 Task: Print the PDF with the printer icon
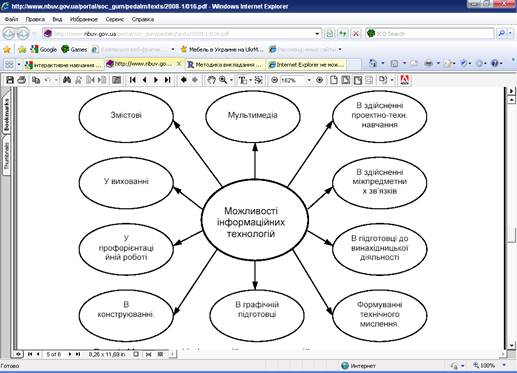[x=22, y=80]
